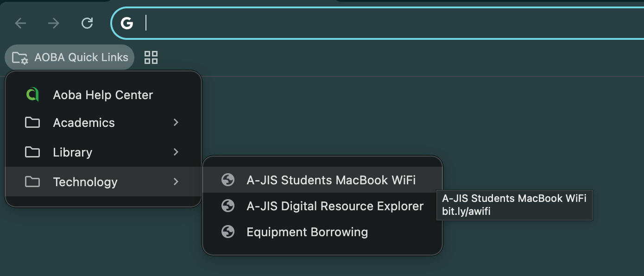
Task: Expand the Library submenu arrow
Action: coord(176,152)
